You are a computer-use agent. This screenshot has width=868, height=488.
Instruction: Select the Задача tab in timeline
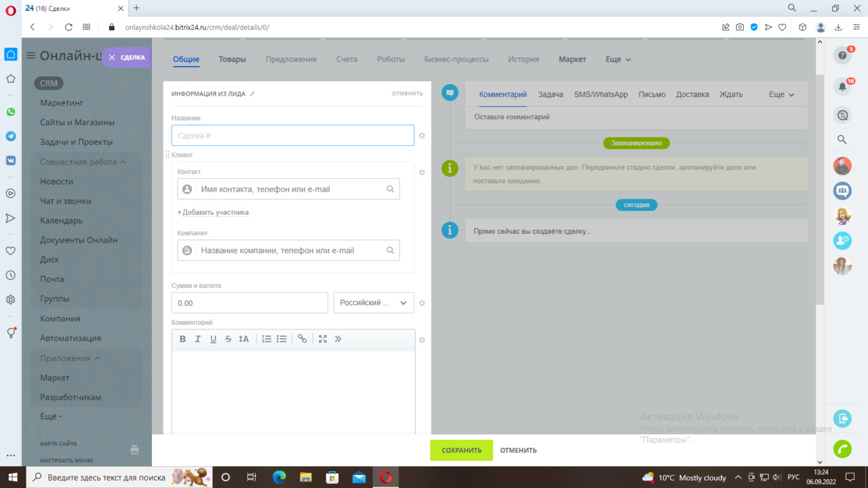tap(550, 95)
